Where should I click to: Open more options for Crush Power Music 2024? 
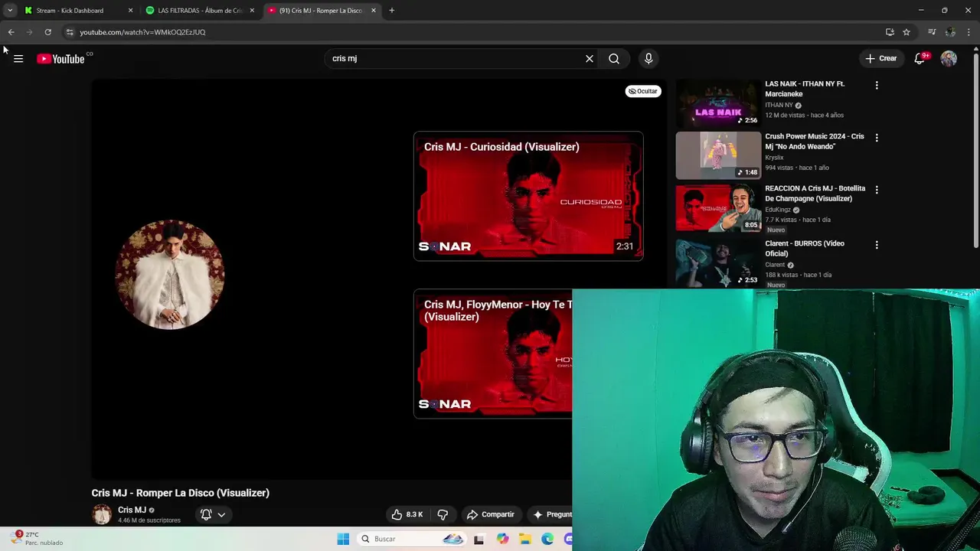click(877, 138)
